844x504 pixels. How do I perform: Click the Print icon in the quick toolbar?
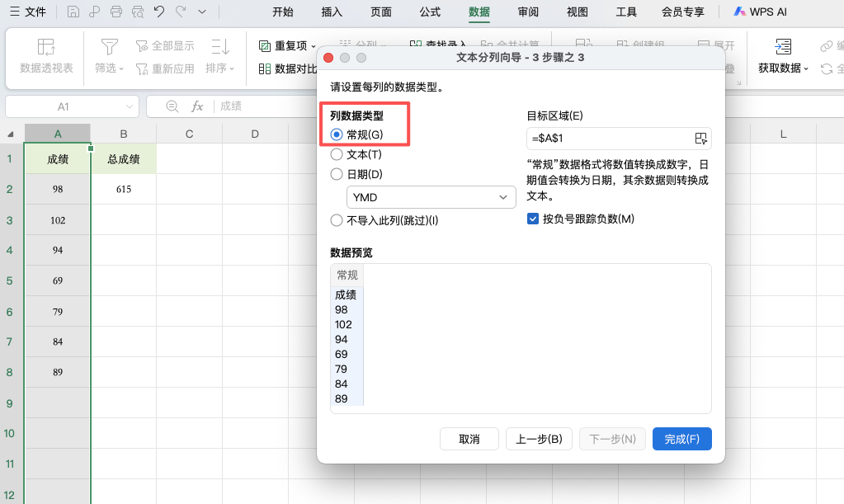[x=116, y=12]
